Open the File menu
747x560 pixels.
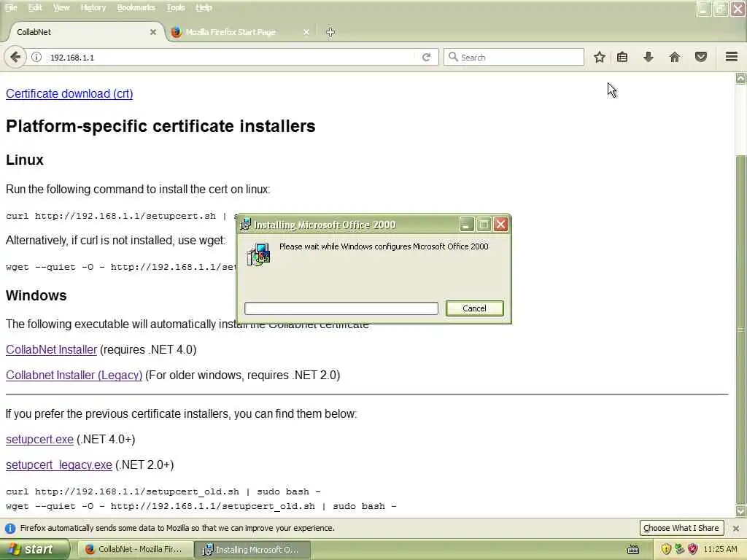[x=10, y=7]
